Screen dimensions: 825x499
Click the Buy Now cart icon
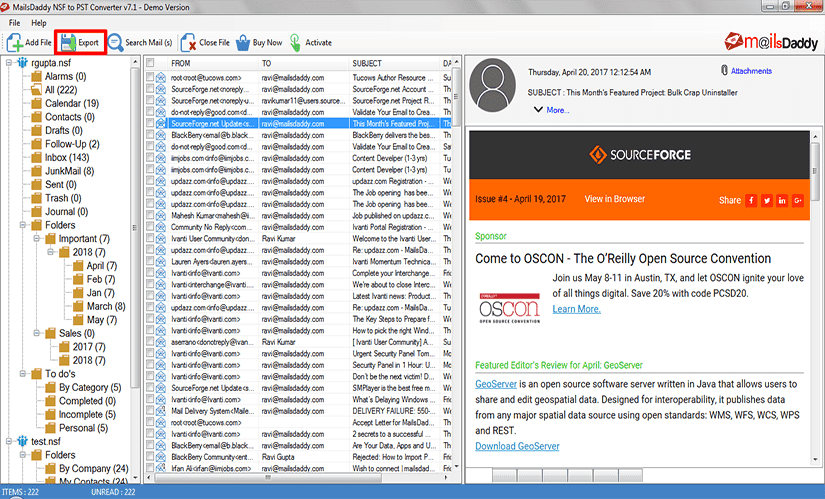tap(243, 43)
